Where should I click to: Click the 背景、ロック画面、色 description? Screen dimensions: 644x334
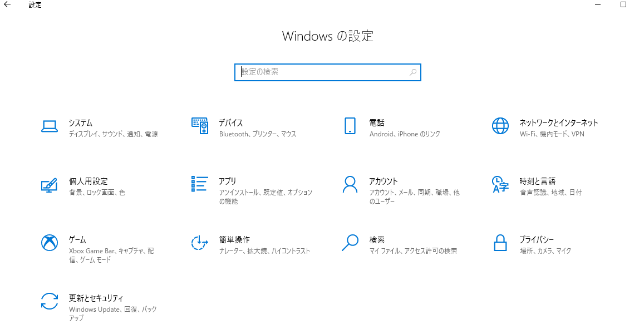coord(97,192)
